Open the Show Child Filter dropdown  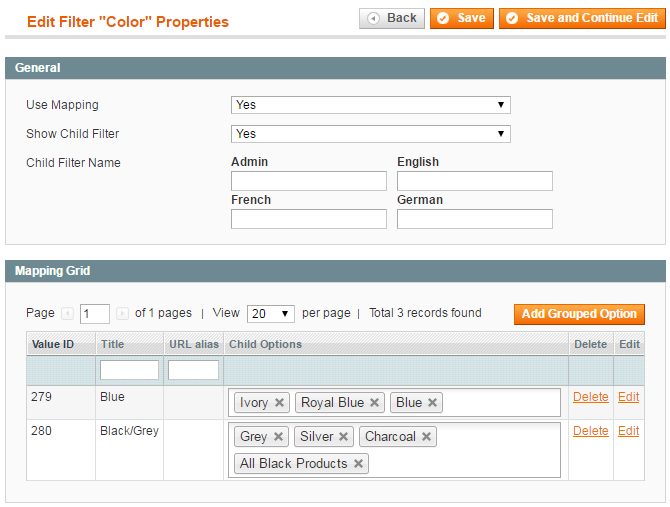pyautogui.click(x=370, y=134)
